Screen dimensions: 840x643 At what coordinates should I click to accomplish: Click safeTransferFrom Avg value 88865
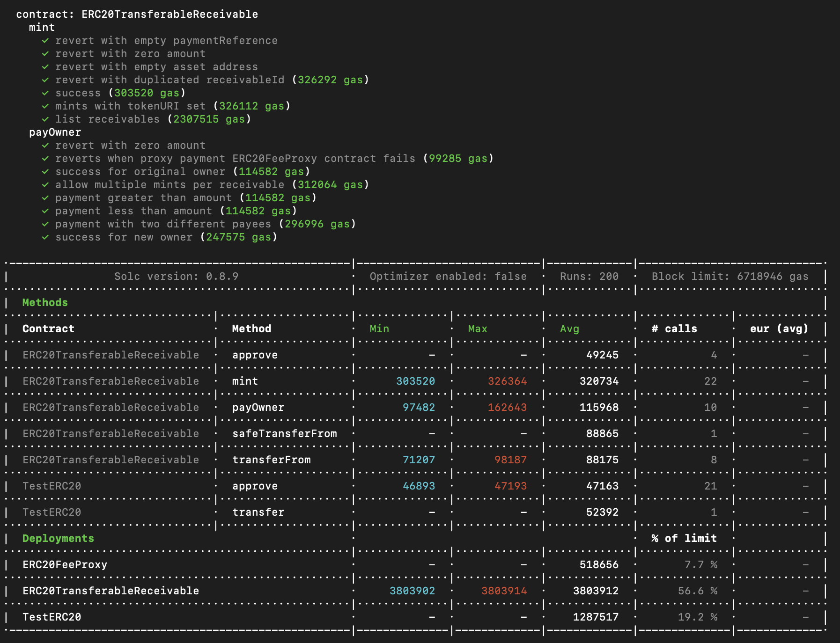[602, 434]
